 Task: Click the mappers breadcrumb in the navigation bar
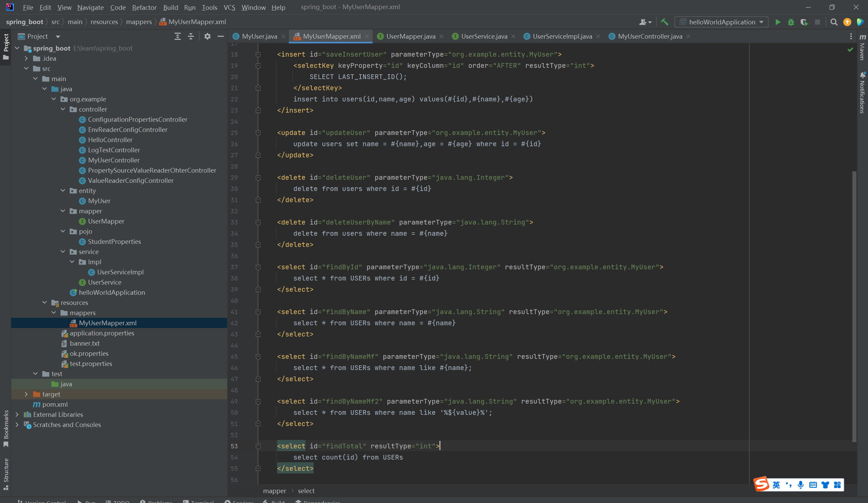coord(138,22)
